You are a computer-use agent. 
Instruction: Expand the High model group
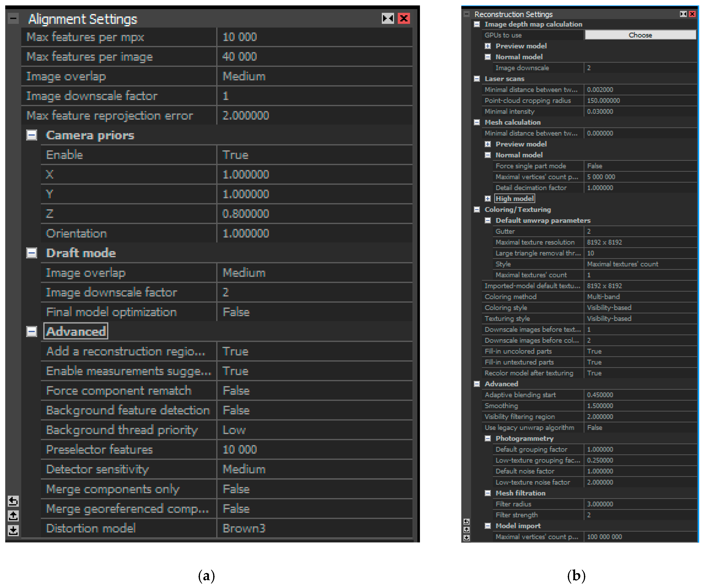(488, 199)
